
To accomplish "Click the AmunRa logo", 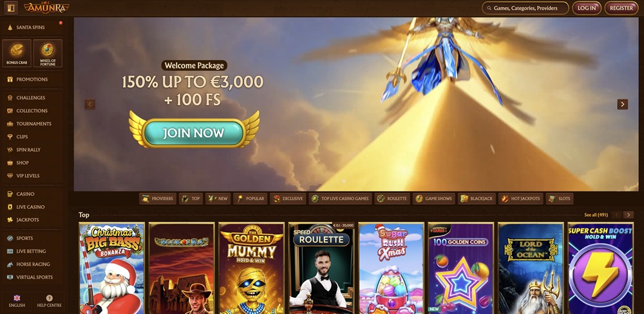I will point(46,8).
